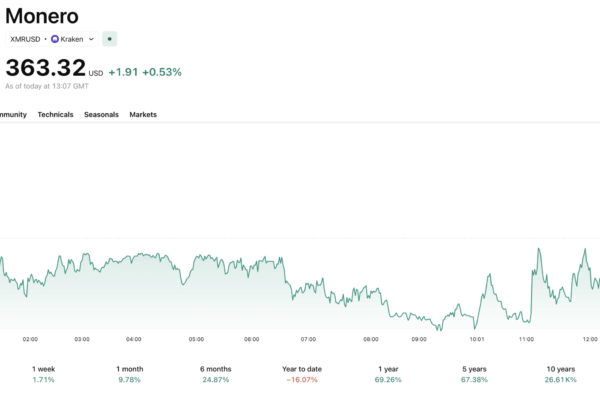Image resolution: width=600 pixels, height=400 pixels.
Task: Open the XMRUSD Kraken symbol dropdown
Action: (x=52, y=39)
